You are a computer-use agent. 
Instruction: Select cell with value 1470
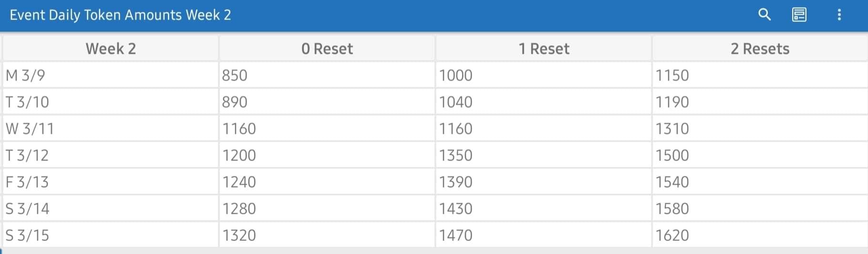[544, 235]
